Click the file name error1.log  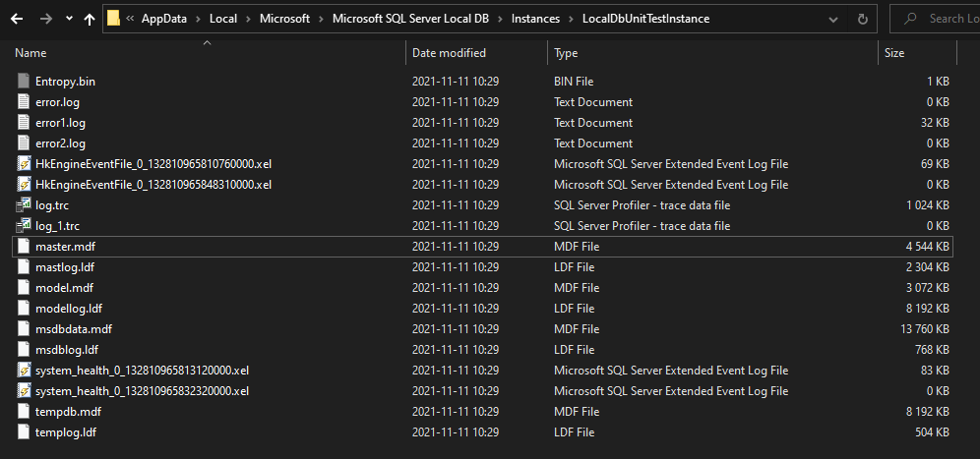tap(60, 123)
